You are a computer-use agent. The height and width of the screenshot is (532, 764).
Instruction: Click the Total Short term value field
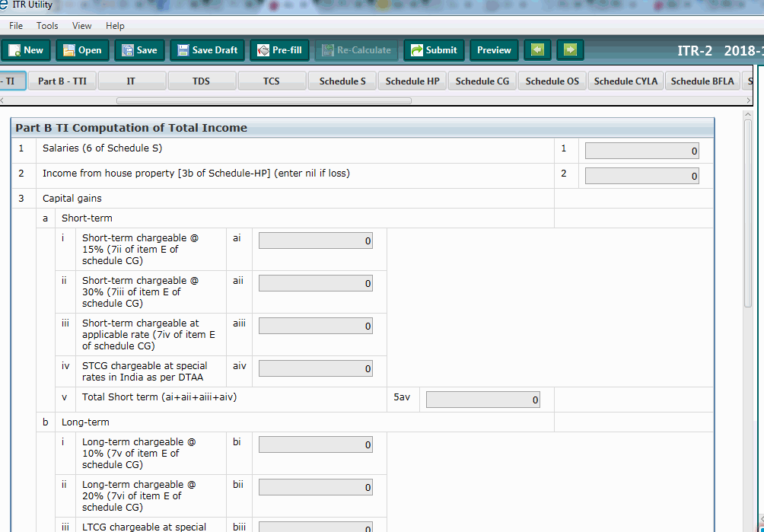[482, 398]
